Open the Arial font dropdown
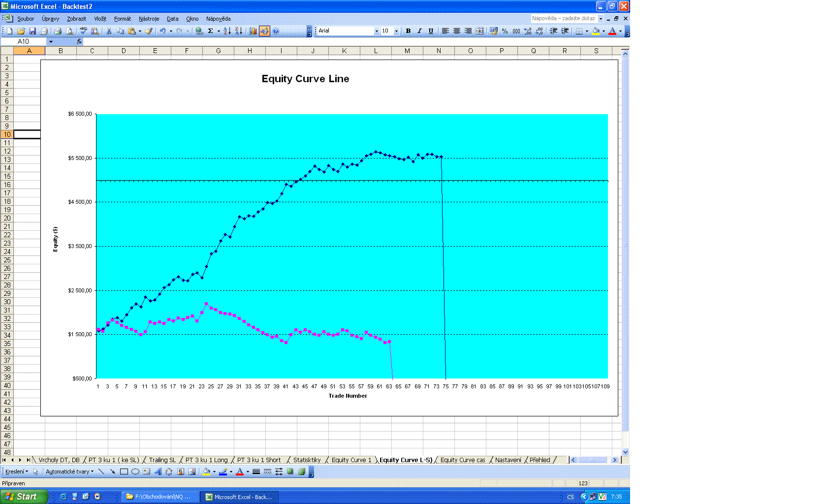This screenshot has width=827, height=504. click(377, 31)
